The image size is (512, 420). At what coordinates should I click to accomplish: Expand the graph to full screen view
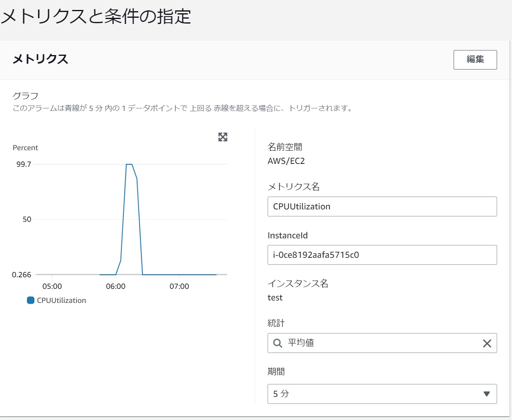(223, 137)
